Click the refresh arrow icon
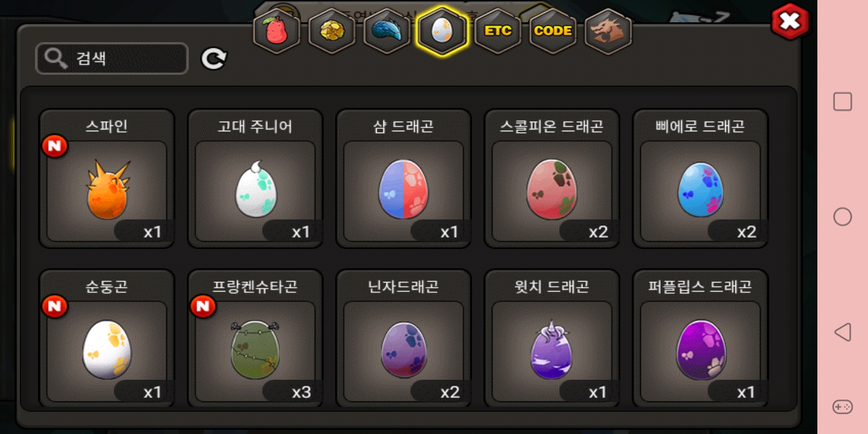Viewport: 868px width, 434px height. [213, 58]
